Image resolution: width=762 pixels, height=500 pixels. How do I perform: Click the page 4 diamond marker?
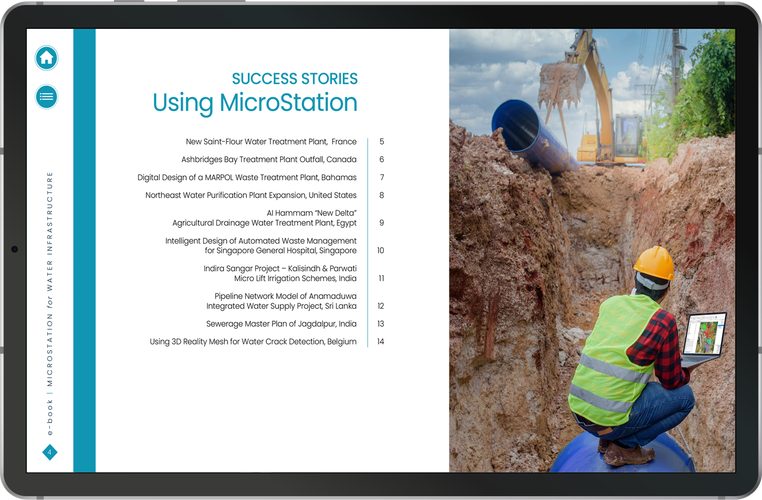tap(50, 452)
